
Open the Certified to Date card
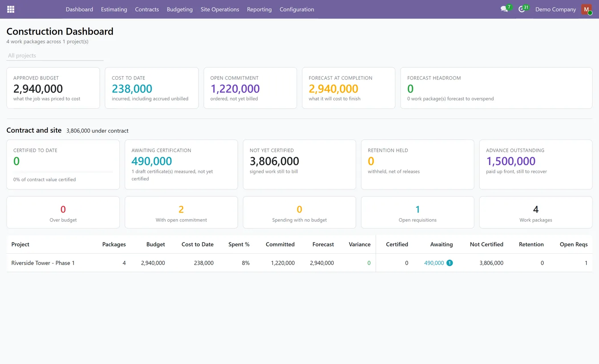coord(63,164)
